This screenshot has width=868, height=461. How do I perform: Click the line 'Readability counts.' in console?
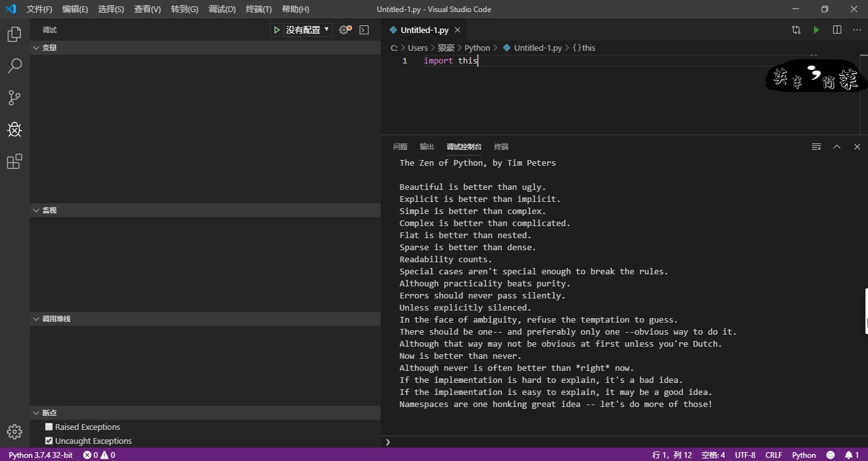[446, 259]
